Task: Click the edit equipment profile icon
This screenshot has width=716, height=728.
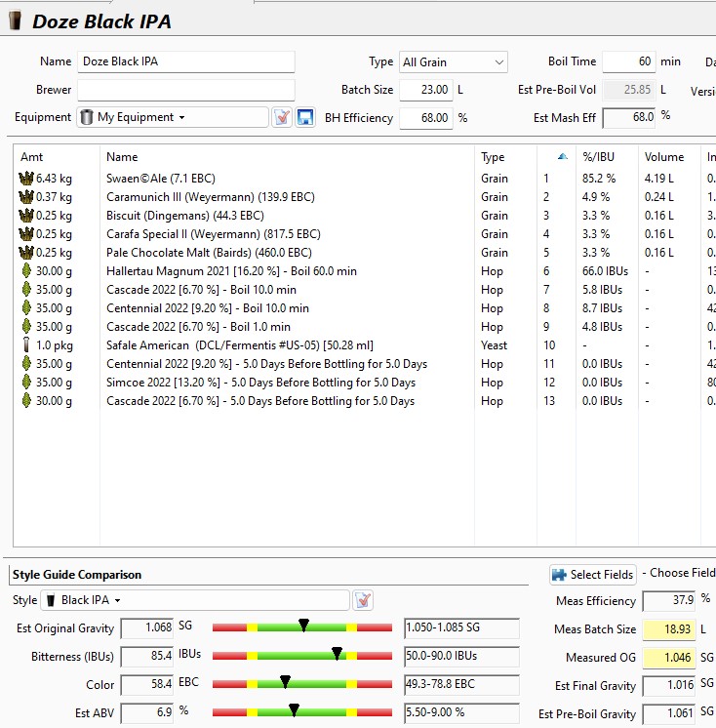Action: pos(282,117)
